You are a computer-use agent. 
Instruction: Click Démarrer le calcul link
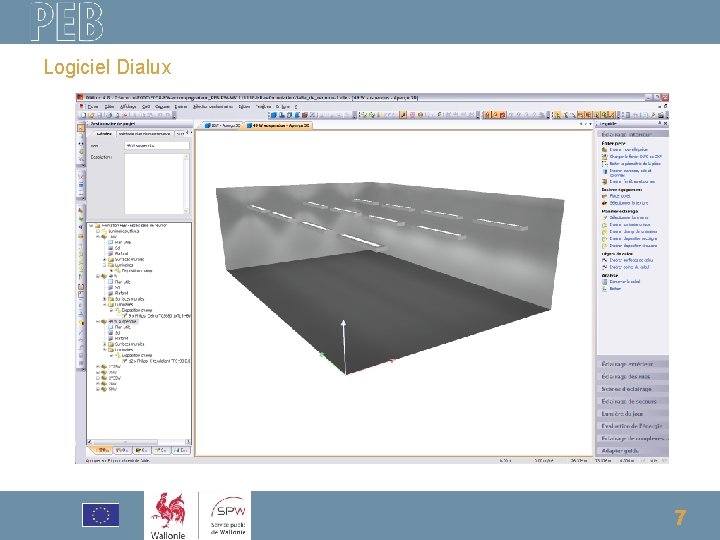tap(625, 281)
